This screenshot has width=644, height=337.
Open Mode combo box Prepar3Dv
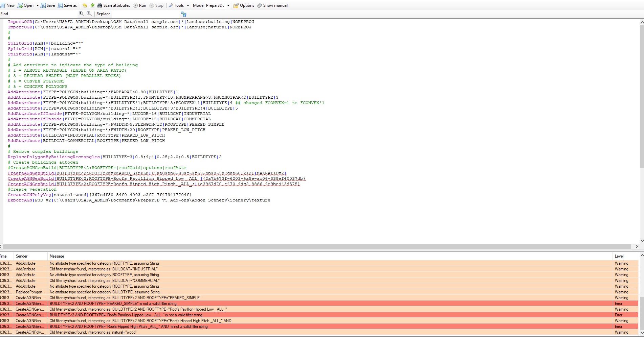(218, 5)
